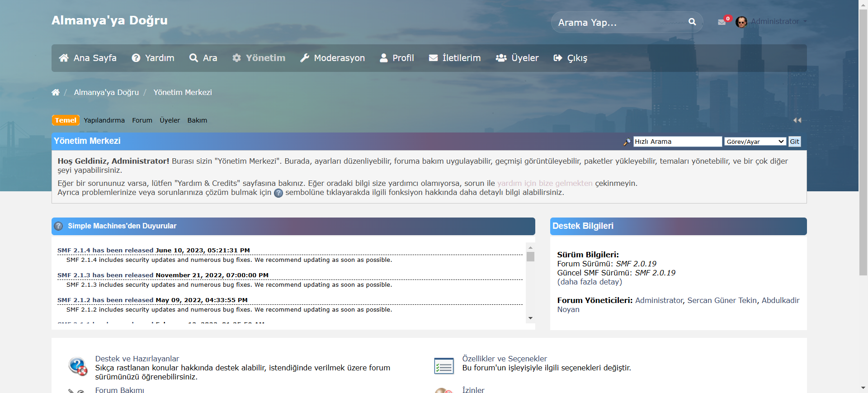Click the Çıkış logout menu item

571,58
